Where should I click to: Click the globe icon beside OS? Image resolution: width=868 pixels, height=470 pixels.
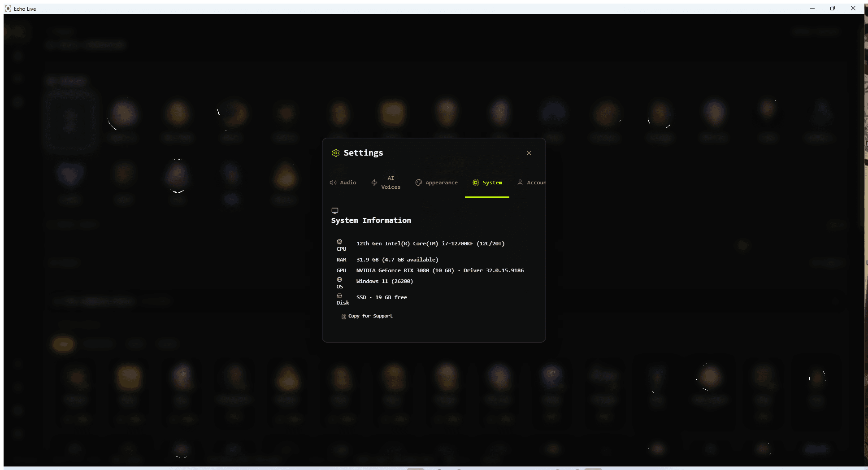click(x=339, y=279)
